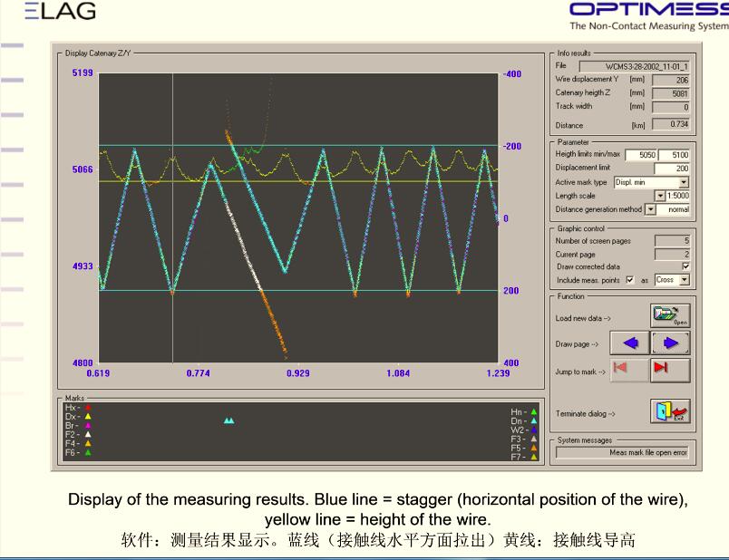This screenshot has width=729, height=560.
Task: Open the Active mark type dropdown
Action: pos(684,182)
